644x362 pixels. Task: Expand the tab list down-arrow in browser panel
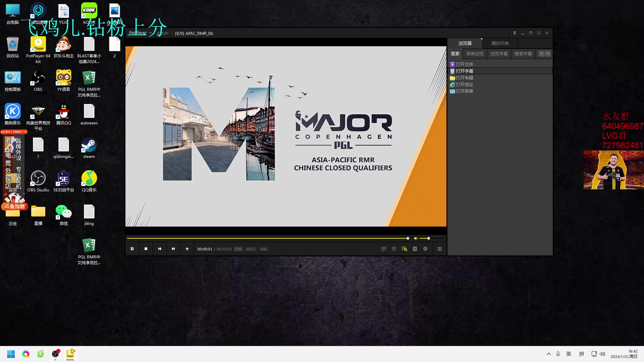point(548,54)
